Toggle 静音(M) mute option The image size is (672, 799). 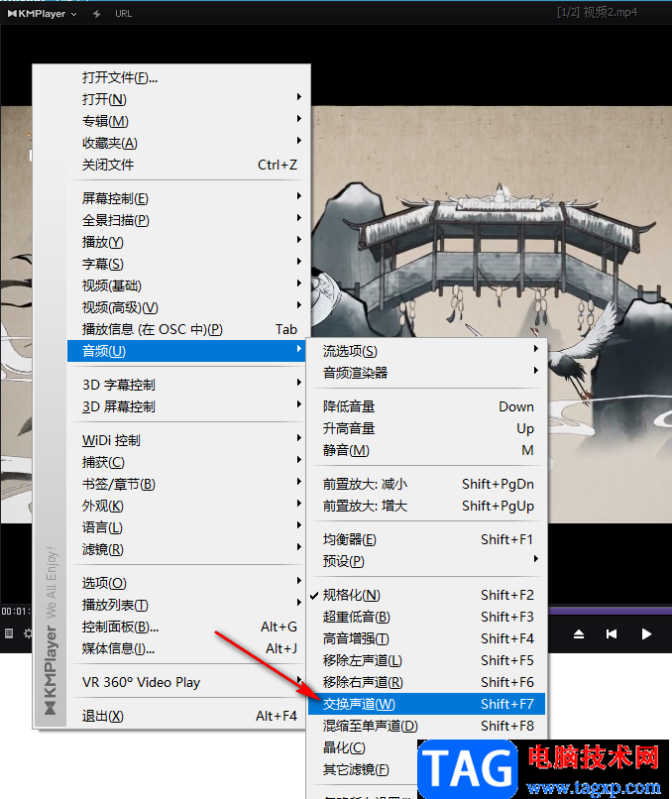click(427, 450)
